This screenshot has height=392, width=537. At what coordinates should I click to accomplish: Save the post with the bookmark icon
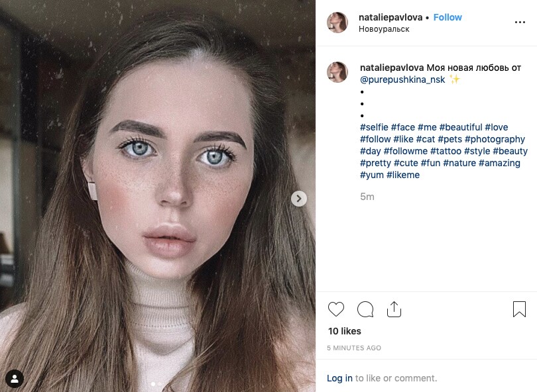click(519, 309)
